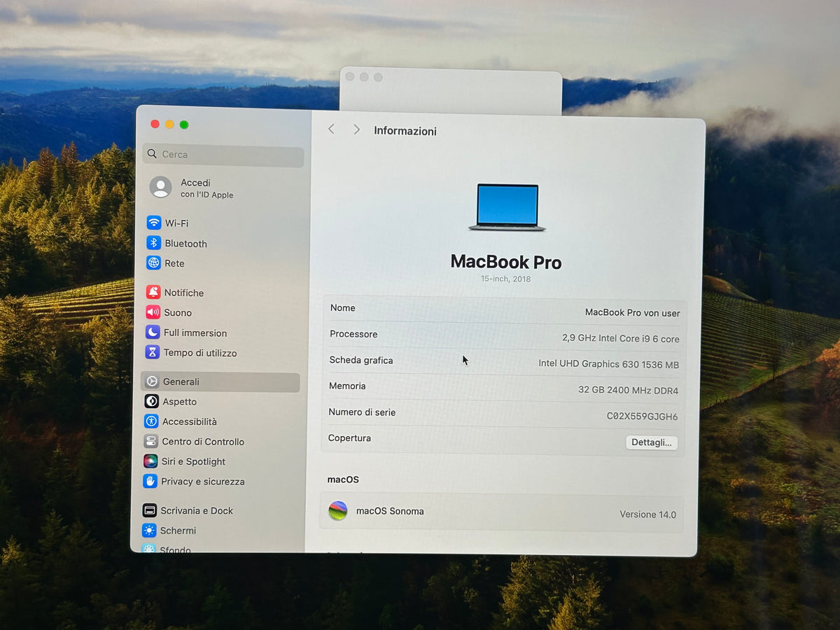Click the Memoria label

tap(347, 386)
